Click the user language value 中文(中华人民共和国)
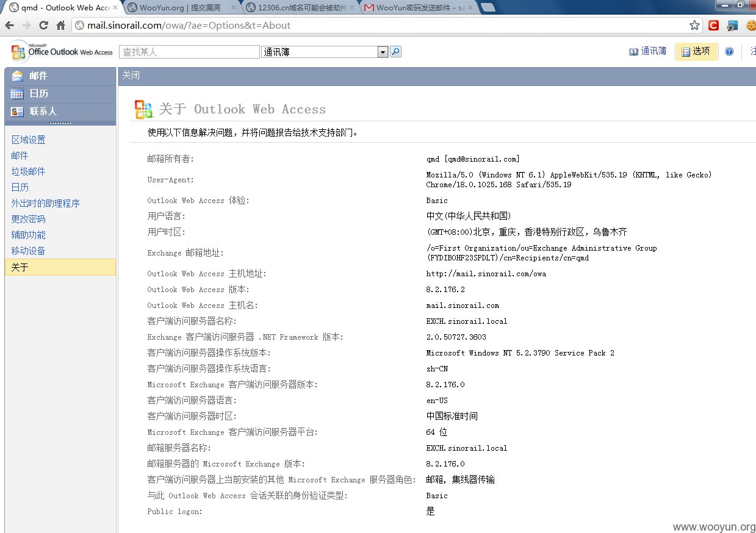756x533 pixels. pyautogui.click(x=469, y=216)
